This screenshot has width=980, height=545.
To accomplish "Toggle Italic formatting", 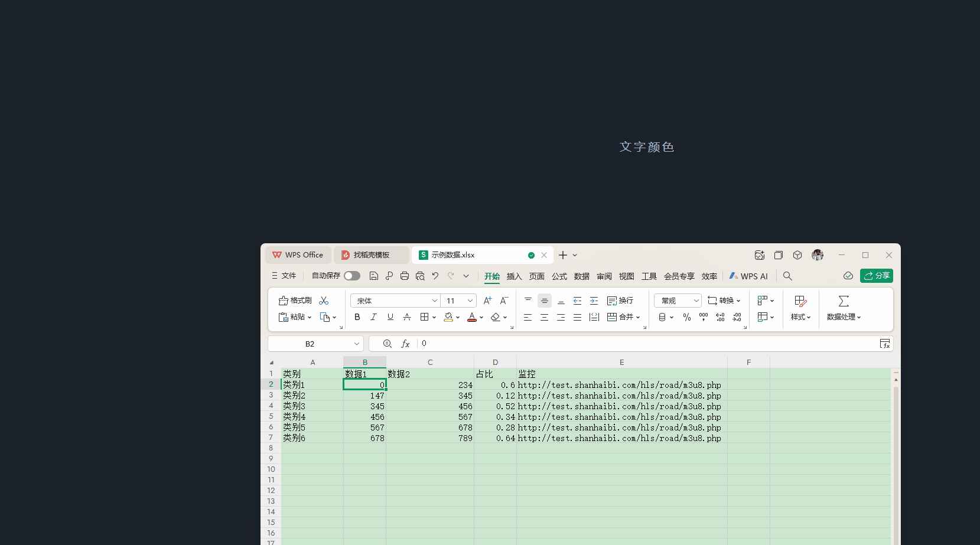I will click(373, 317).
